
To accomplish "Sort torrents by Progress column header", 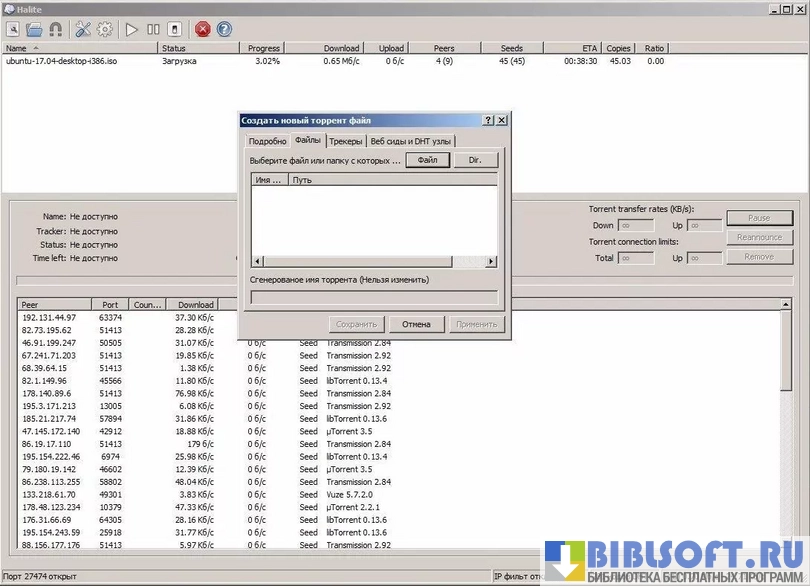I will tap(264, 48).
